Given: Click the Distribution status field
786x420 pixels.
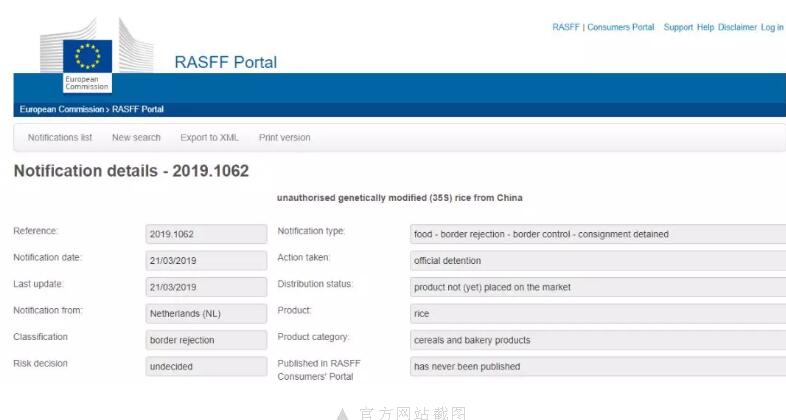Looking at the screenshot, I should 598,287.
